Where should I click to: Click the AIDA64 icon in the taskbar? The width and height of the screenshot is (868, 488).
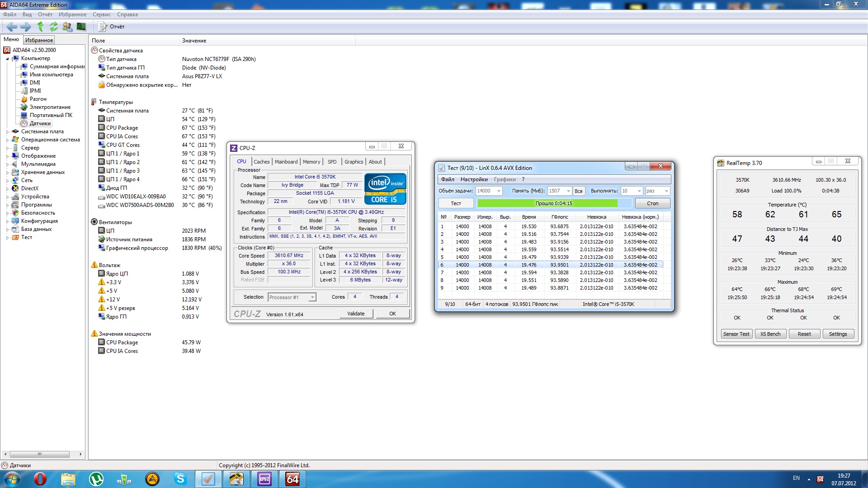[x=292, y=479]
